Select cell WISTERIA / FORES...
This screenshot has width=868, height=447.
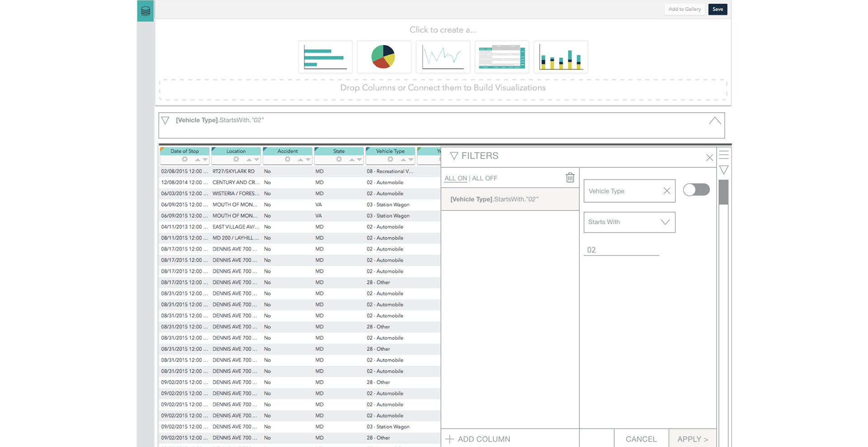coord(236,194)
